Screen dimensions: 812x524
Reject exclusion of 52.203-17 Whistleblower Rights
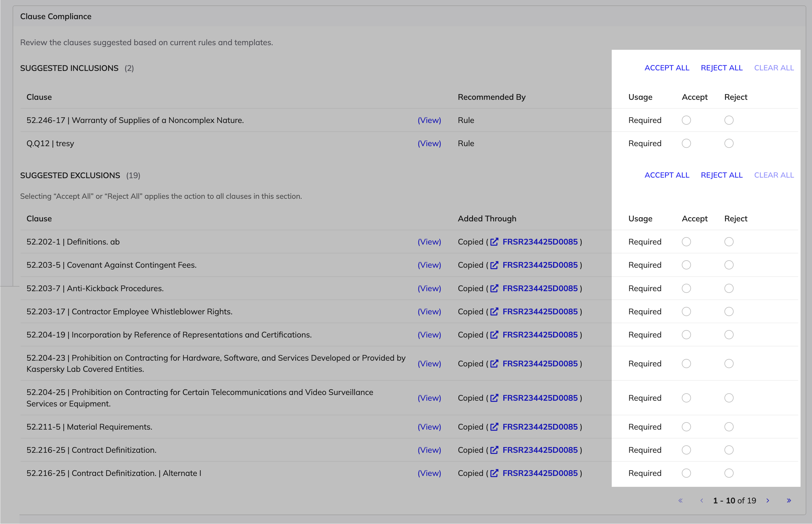[729, 312]
